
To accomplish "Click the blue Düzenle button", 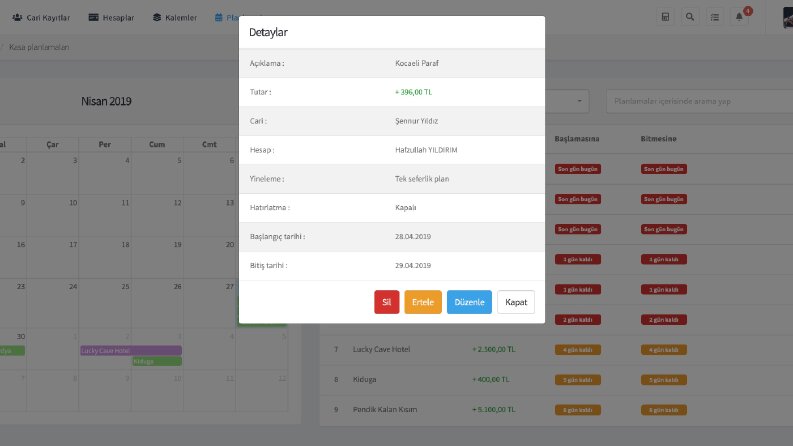I will click(x=469, y=302).
